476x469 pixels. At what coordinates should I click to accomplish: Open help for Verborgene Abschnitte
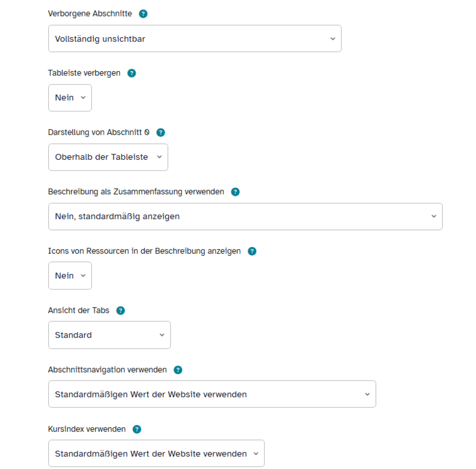coord(143,14)
